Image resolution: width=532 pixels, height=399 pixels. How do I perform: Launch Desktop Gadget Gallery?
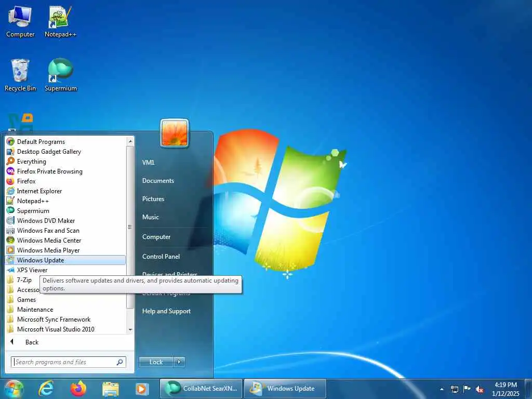[65, 152]
